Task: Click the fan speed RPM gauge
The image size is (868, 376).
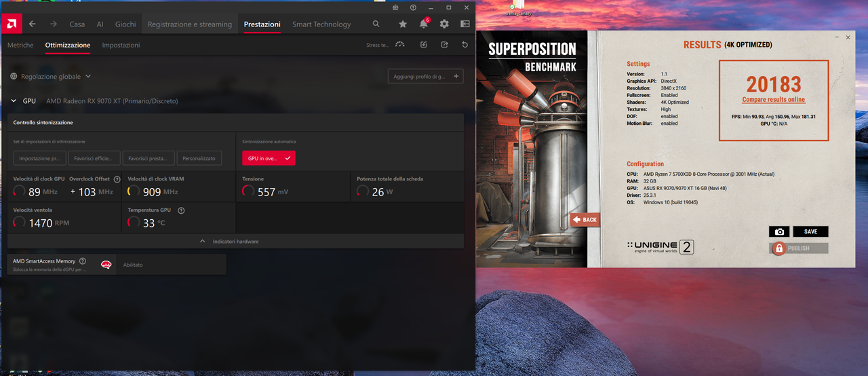Action: point(20,222)
